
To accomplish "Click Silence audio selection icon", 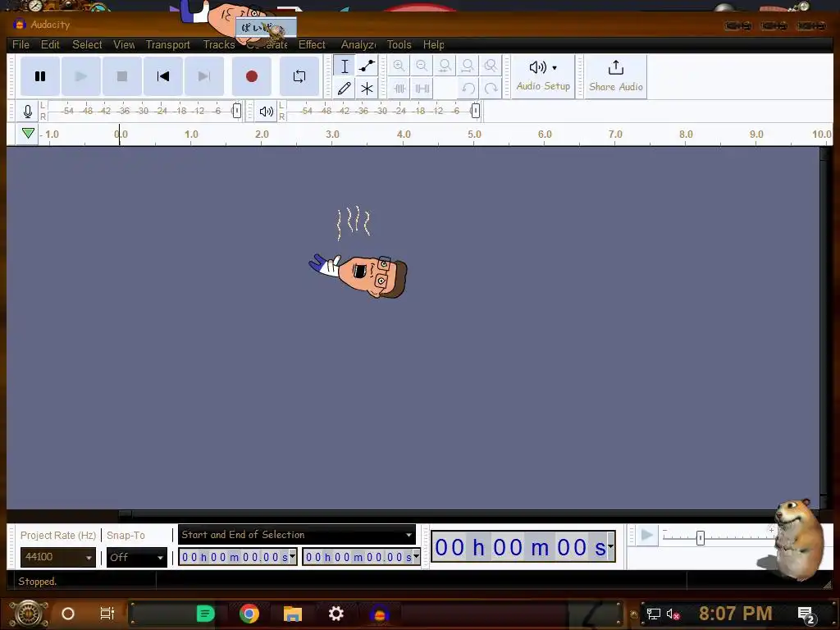I will [x=422, y=89].
